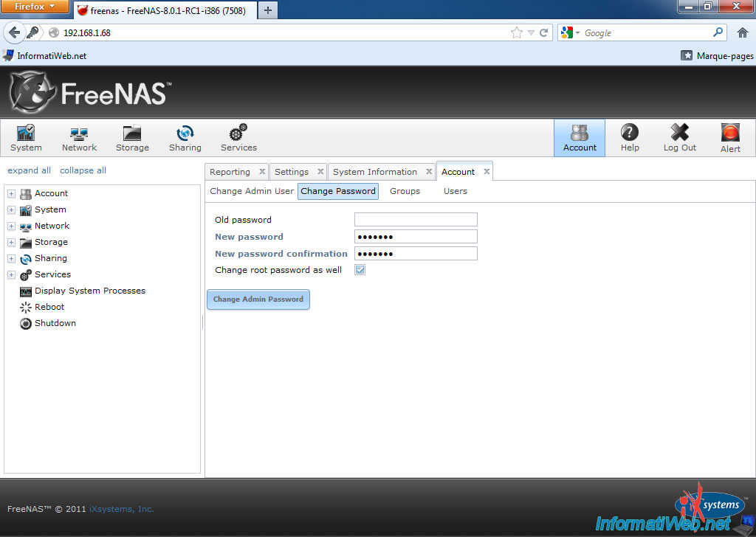Expand the Storage tree node
Image resolution: width=756 pixels, height=537 pixels.
coord(12,242)
